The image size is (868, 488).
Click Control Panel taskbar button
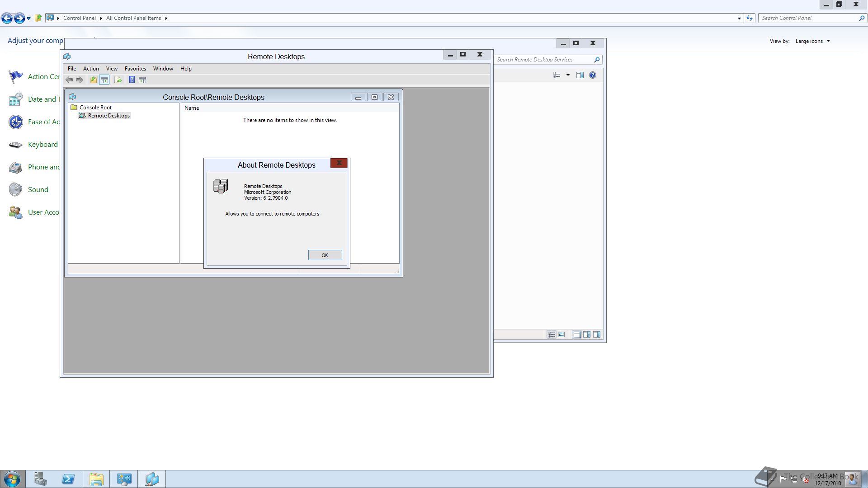coord(124,479)
